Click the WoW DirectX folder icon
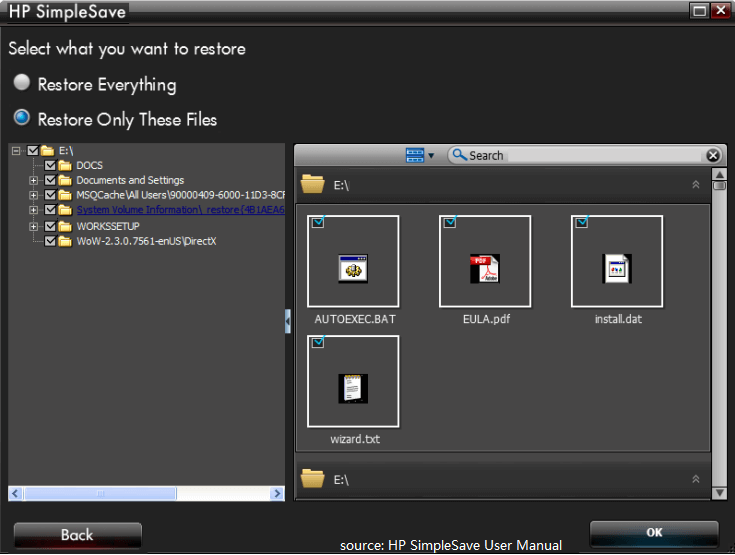 tap(65, 241)
